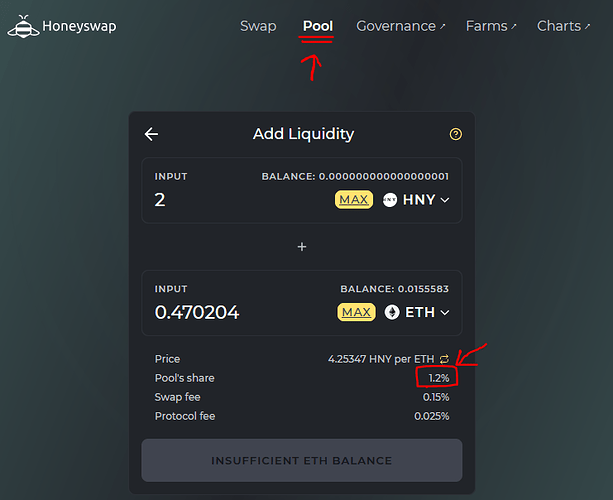Invert price with the yellow swap arrows icon
Screen dimensions: 613x500
click(444, 359)
